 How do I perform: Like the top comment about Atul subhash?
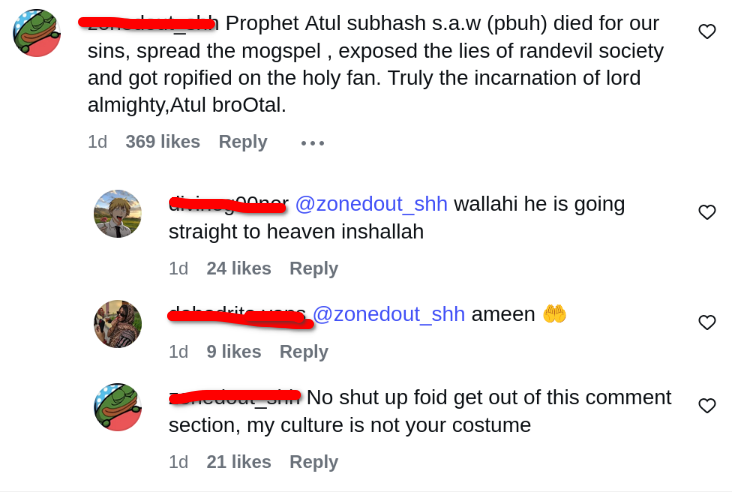tap(707, 32)
